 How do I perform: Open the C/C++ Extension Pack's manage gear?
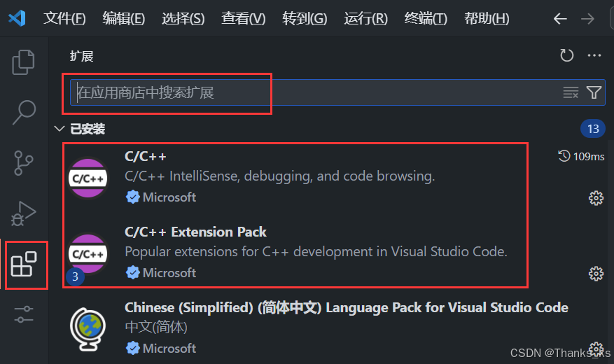[x=596, y=274]
